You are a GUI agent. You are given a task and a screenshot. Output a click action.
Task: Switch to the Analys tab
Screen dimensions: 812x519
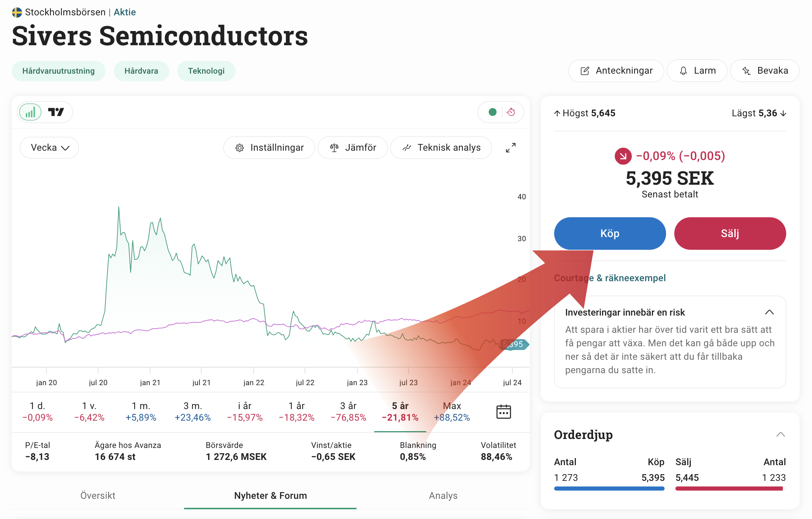coord(443,495)
